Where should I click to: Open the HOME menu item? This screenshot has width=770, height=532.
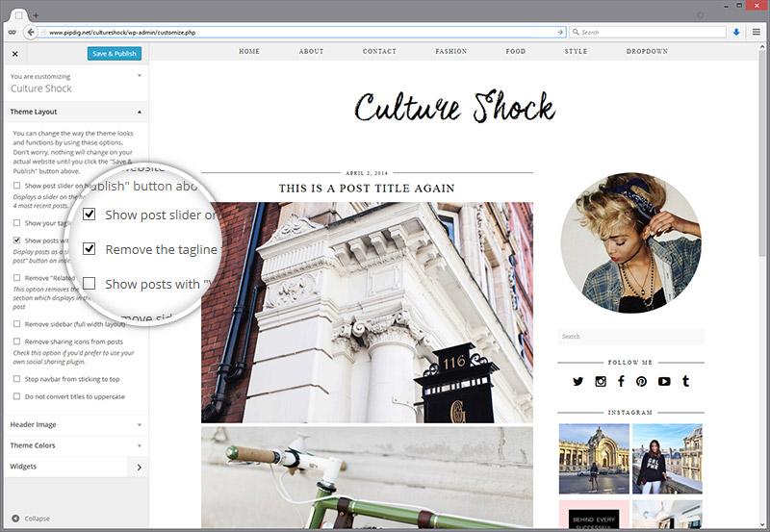pos(249,51)
